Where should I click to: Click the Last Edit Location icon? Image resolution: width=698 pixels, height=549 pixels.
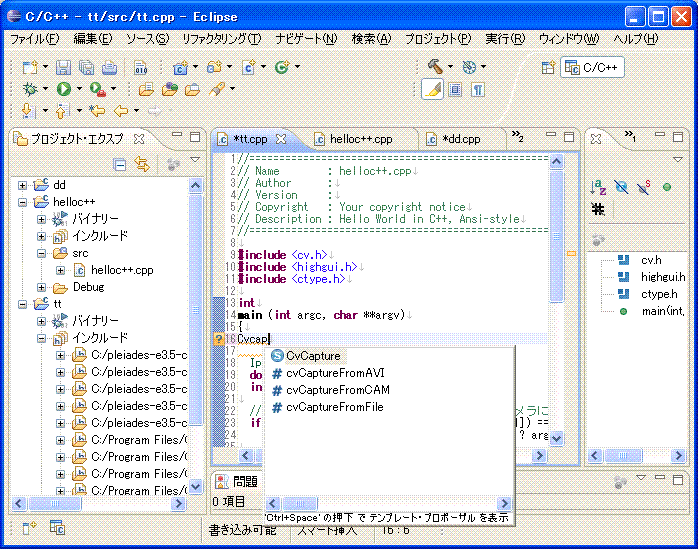(97, 110)
